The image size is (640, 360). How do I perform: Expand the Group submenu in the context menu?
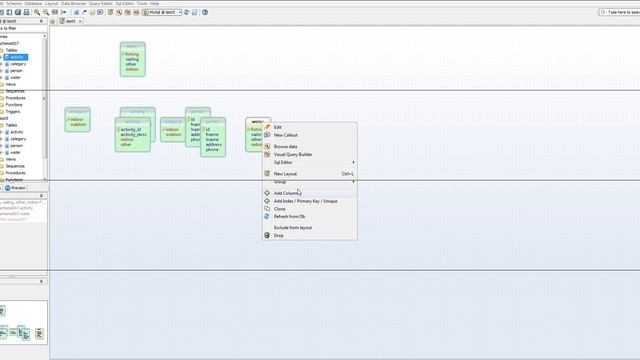coord(310,182)
